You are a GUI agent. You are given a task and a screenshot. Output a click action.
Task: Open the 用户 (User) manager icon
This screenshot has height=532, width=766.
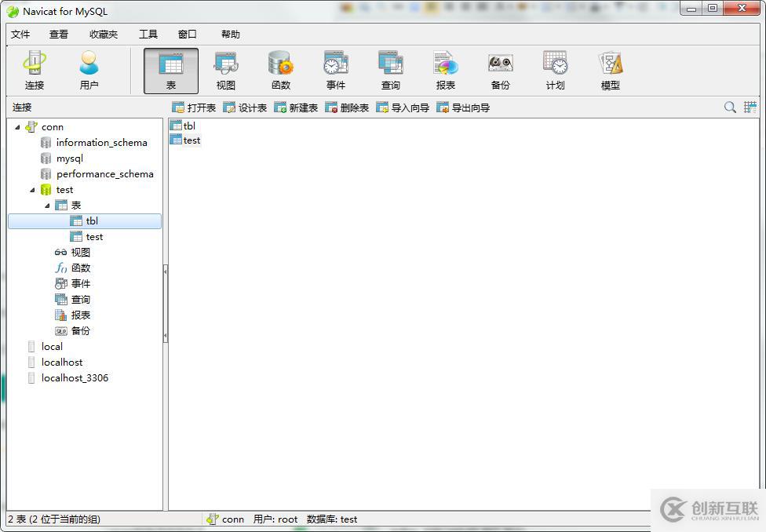point(89,71)
